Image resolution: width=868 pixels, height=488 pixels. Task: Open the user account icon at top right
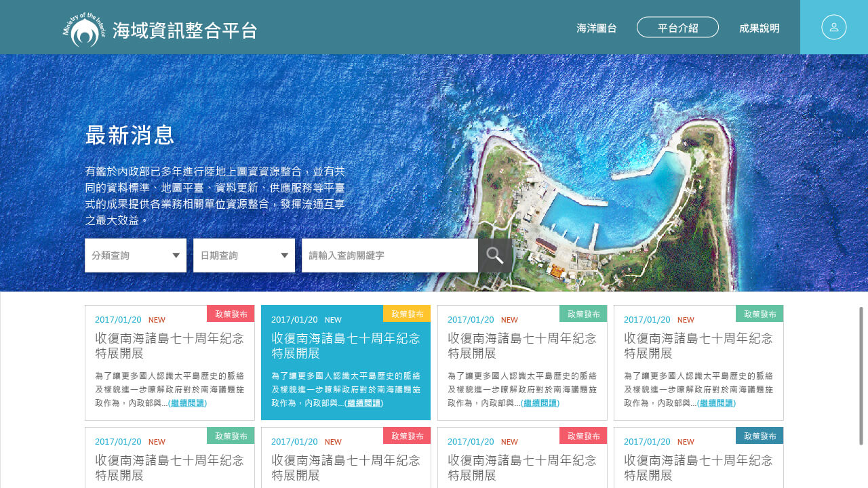tap(833, 27)
